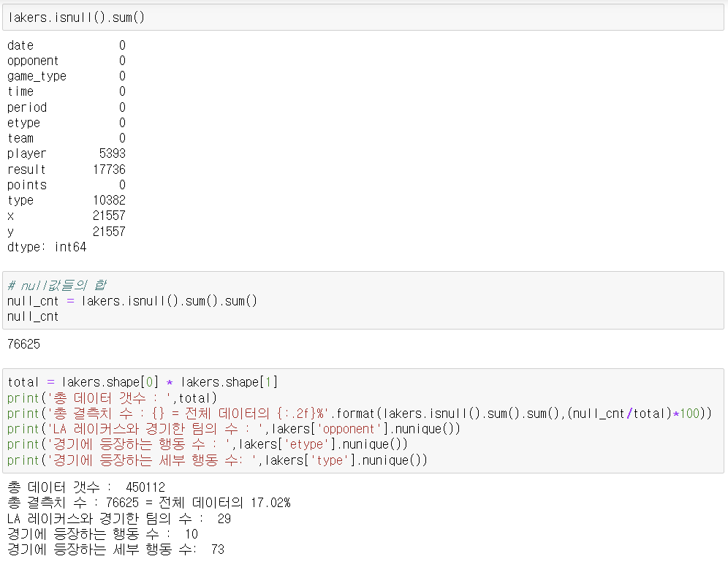Select result null count 17736
Screen dimensions: 728x567
point(109,170)
